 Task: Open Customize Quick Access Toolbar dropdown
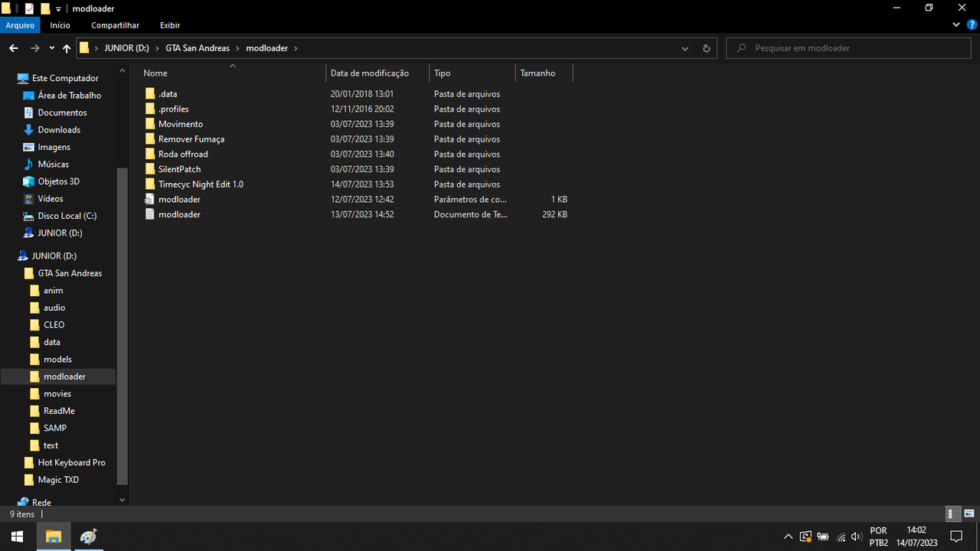(59, 8)
